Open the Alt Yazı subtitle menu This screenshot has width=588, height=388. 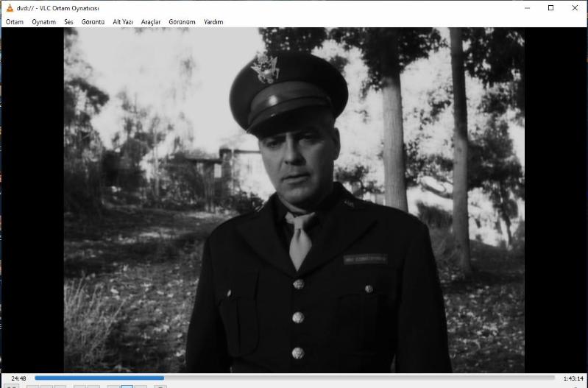coord(122,22)
